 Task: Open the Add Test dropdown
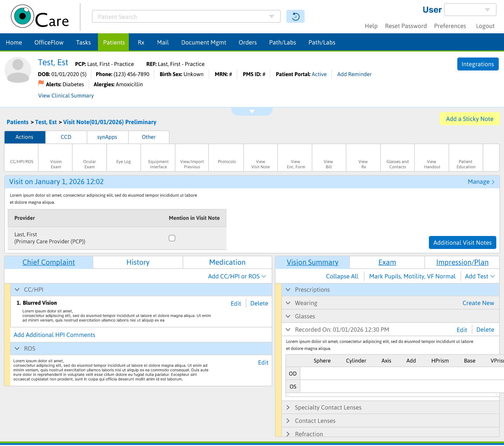pos(480,276)
